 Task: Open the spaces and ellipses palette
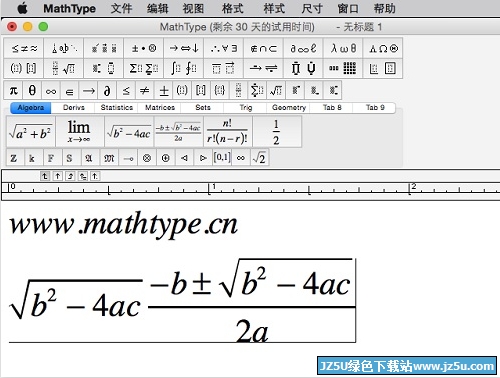coord(64,48)
